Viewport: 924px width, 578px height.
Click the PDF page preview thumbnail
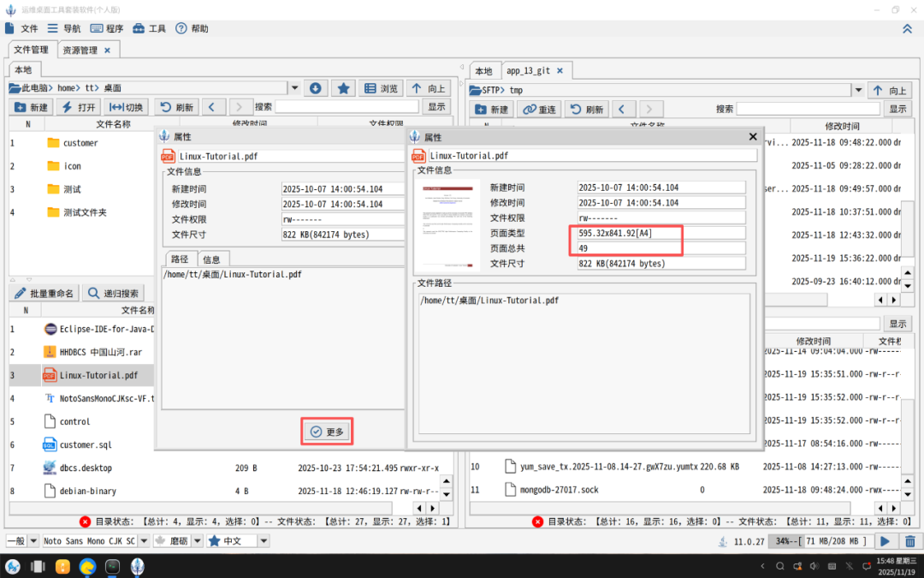[447, 225]
